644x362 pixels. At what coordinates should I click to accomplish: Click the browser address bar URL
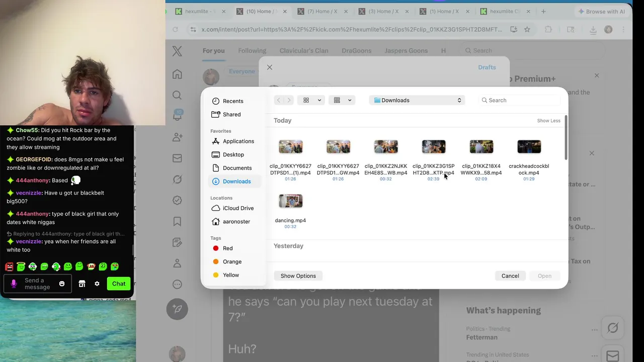352,30
